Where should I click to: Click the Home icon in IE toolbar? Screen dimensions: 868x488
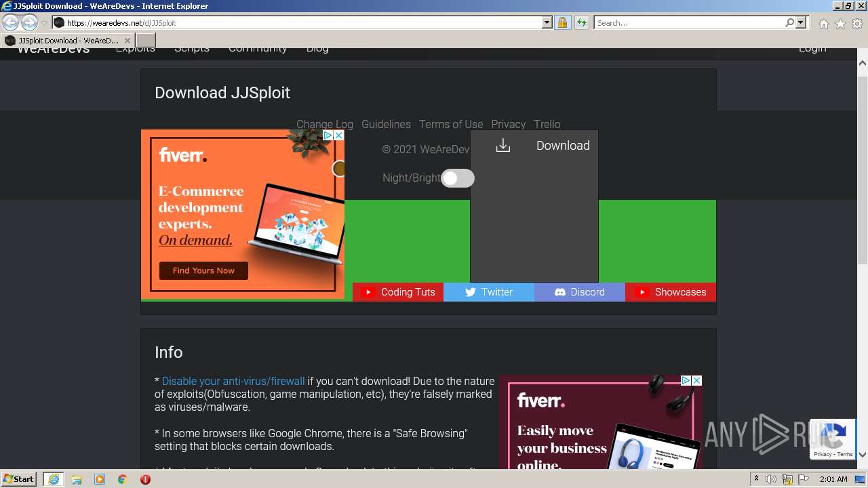pyautogui.click(x=823, y=24)
